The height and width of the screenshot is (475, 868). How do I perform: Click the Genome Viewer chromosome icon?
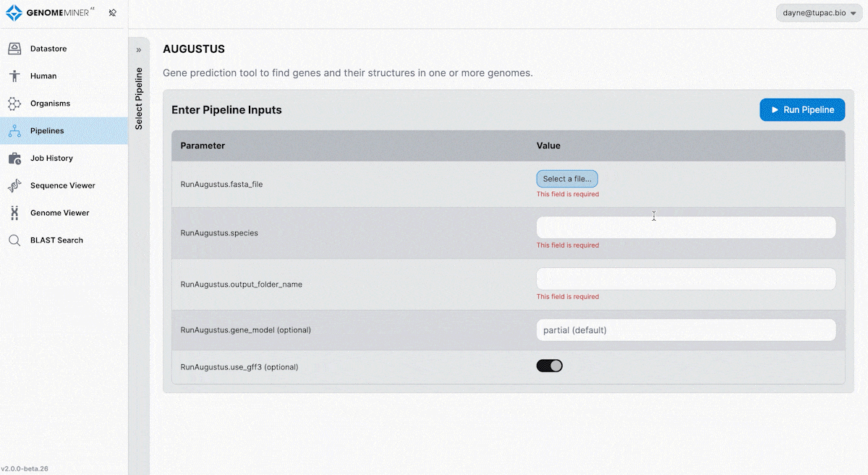(x=14, y=213)
